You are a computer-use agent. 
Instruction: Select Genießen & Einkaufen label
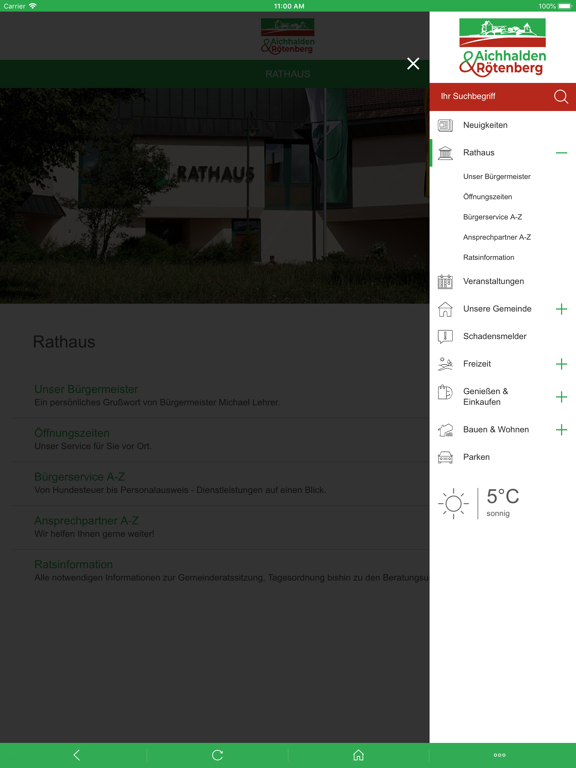click(485, 397)
